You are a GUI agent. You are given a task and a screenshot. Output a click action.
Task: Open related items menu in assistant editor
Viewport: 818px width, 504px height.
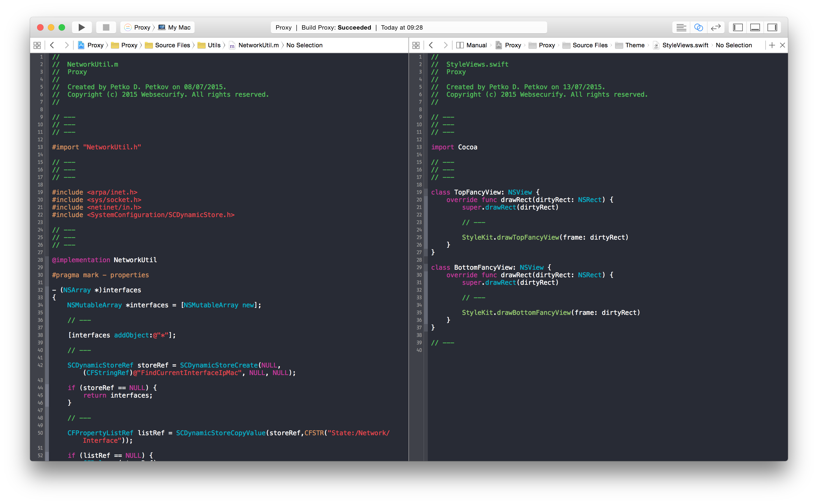[x=416, y=45]
